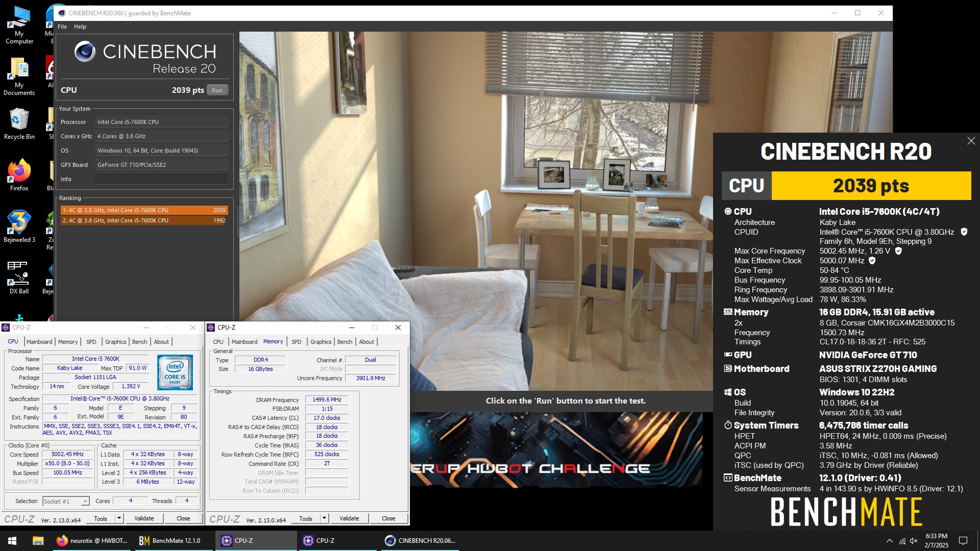The width and height of the screenshot is (980, 551).
Task: Switch to CPU tab in right CPU-Z
Action: [x=218, y=342]
